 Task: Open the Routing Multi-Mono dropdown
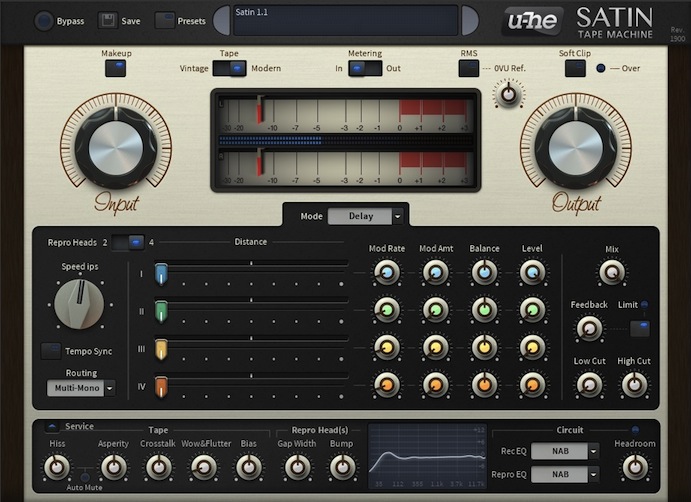(x=76, y=388)
